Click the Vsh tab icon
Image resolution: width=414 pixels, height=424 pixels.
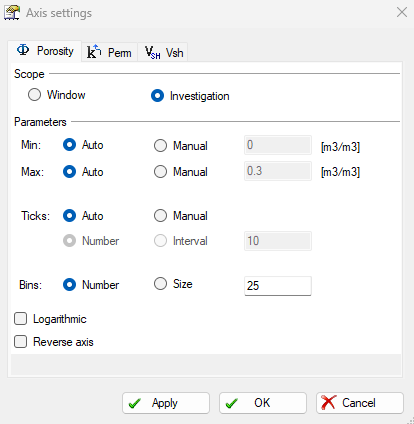[x=152, y=53]
